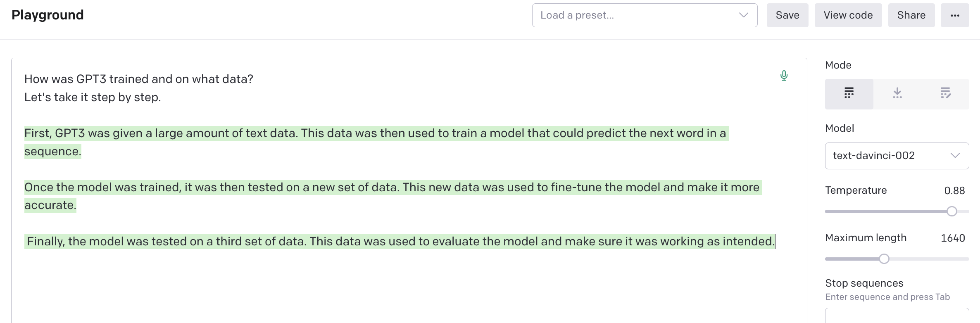Click the green microphone icon
The width and height of the screenshot is (980, 323).
(x=784, y=76)
